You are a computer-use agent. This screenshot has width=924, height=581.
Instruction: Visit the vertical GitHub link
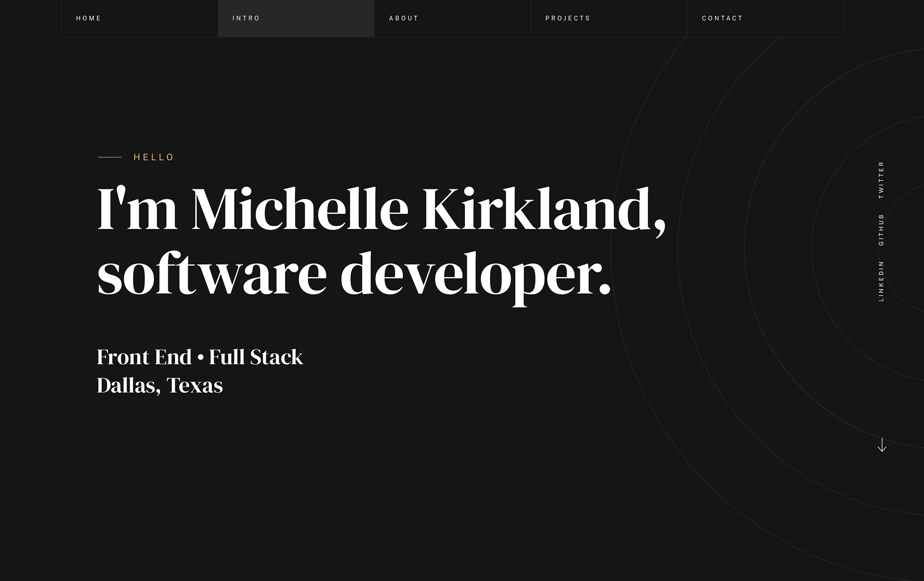coord(881,230)
